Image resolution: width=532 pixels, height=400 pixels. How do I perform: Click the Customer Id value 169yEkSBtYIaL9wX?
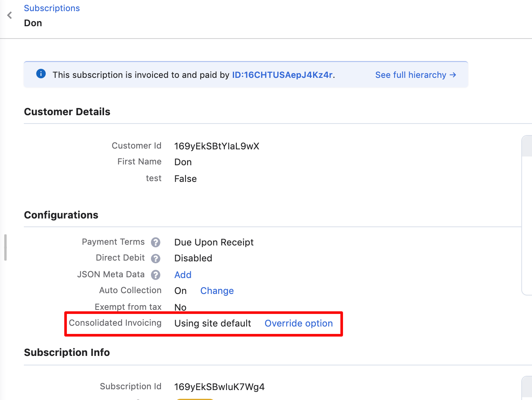[217, 146]
